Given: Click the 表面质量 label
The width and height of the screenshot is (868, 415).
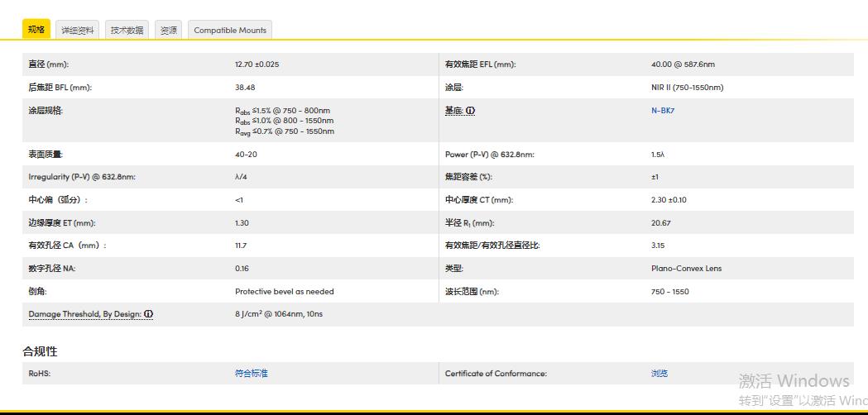Looking at the screenshot, I should pos(46,155).
